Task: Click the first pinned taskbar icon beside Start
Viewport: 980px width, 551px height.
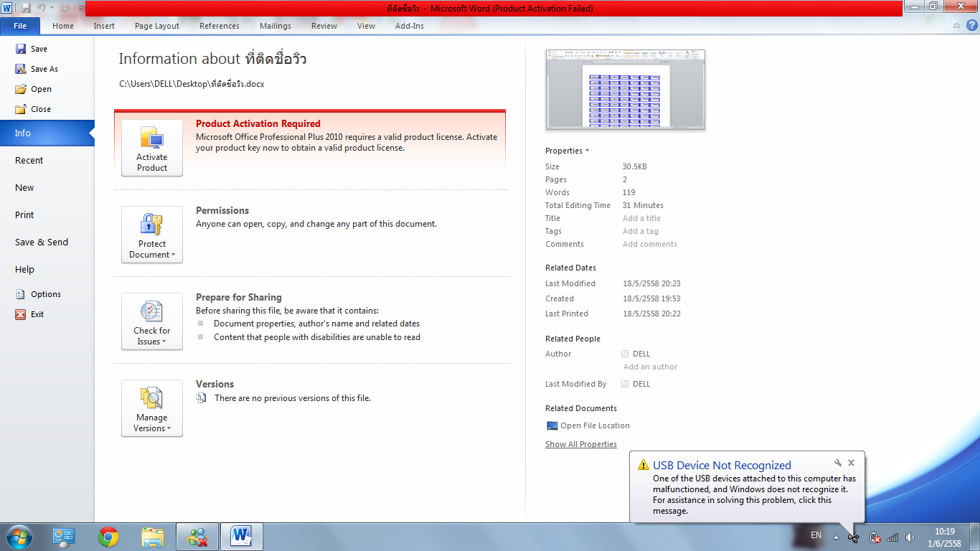Action: coord(64,537)
